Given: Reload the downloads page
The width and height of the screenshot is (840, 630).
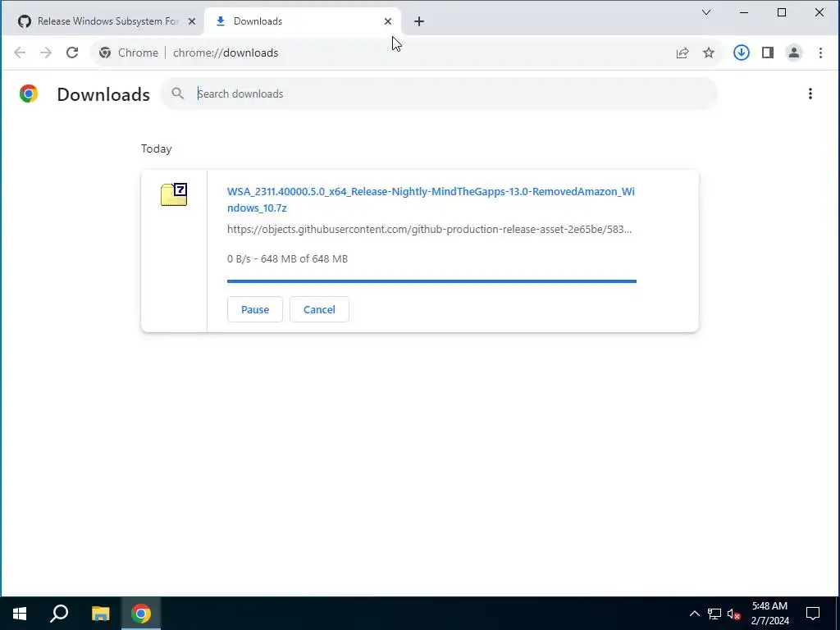Looking at the screenshot, I should pos(72,52).
